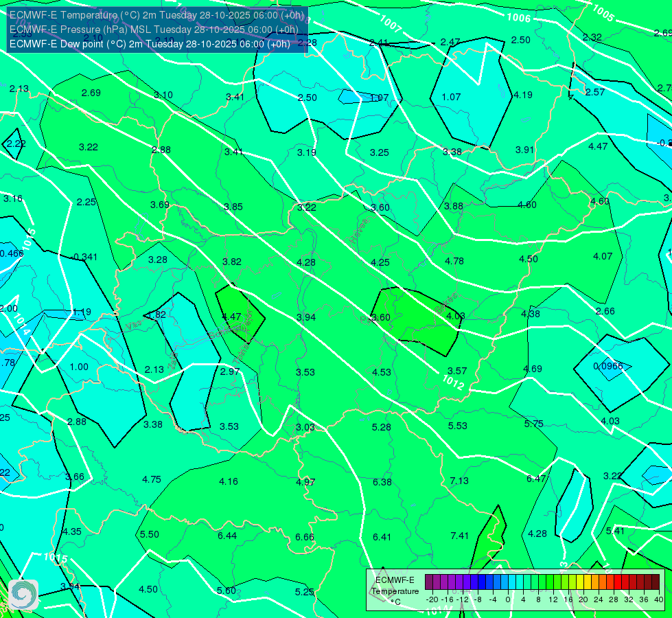The image size is (672, 618).
Task: Click the 5.60 dew point value
Action: [x=227, y=591]
